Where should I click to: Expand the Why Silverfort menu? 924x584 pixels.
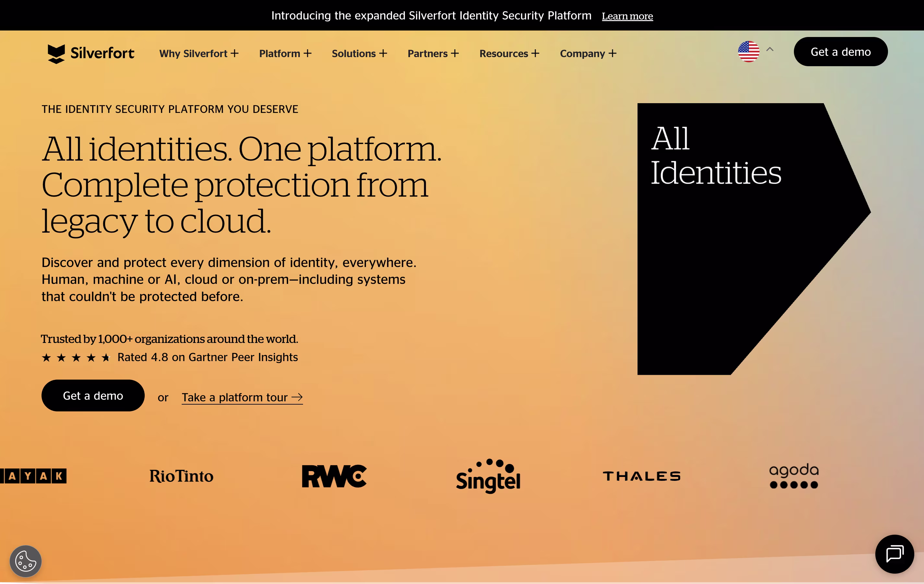(199, 53)
